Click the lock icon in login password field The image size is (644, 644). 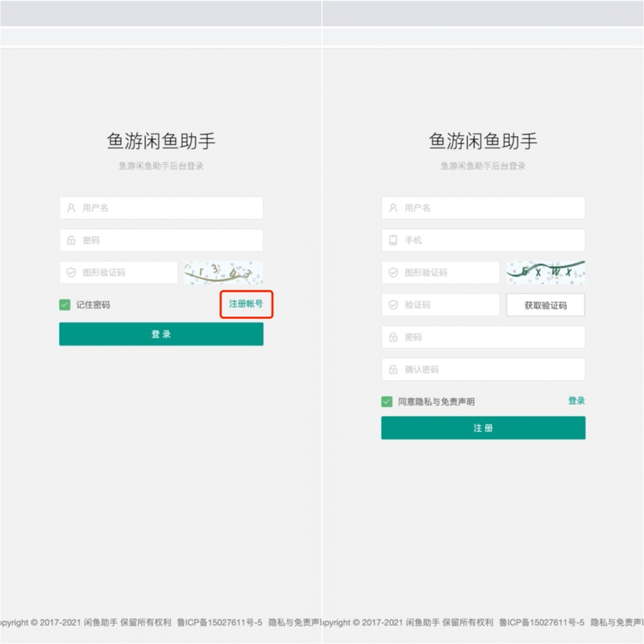71,240
